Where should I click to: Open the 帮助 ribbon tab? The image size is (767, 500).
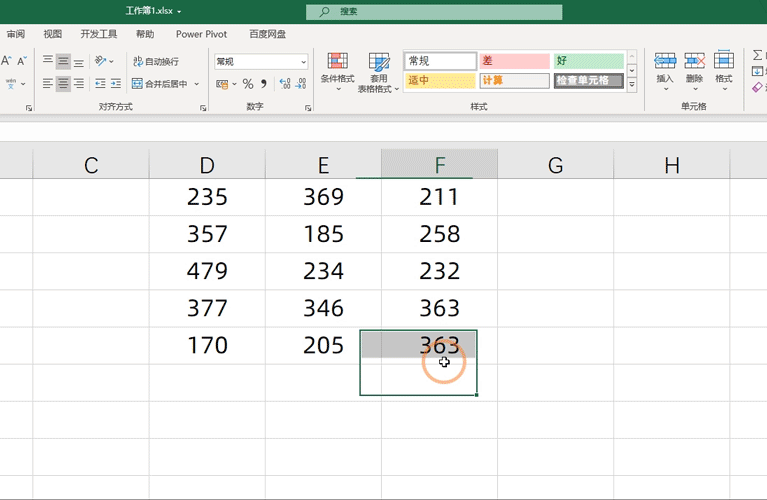[145, 34]
